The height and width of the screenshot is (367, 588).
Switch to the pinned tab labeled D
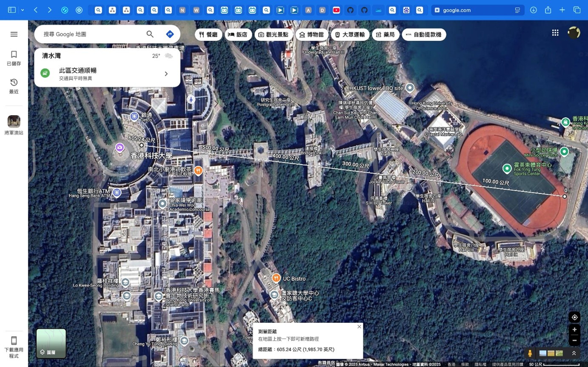click(323, 10)
